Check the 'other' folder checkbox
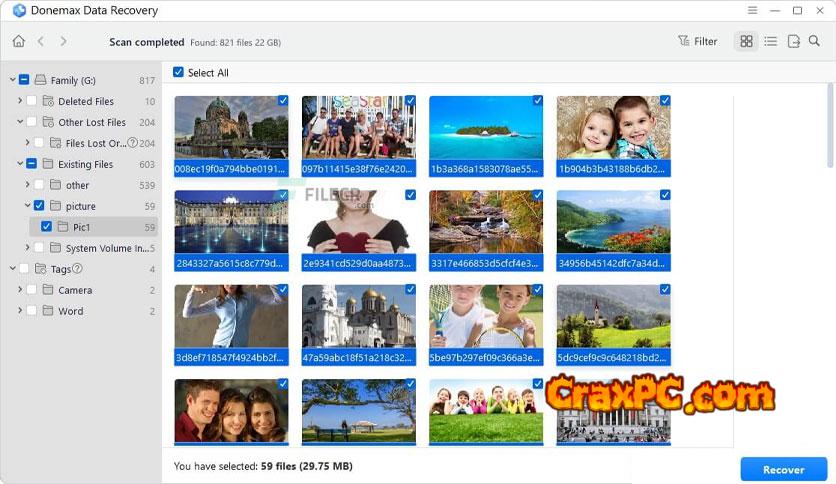Viewport: 836px width, 484px height. tap(39, 185)
